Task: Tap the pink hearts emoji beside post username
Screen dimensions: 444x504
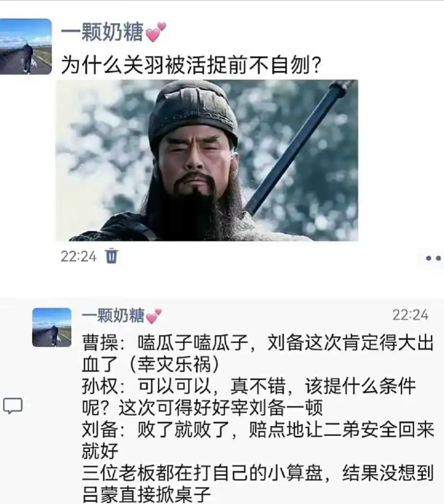Action: 156,32
